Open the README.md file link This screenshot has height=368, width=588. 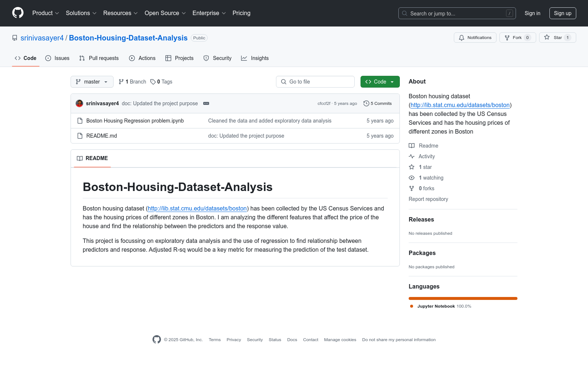pyautogui.click(x=101, y=136)
